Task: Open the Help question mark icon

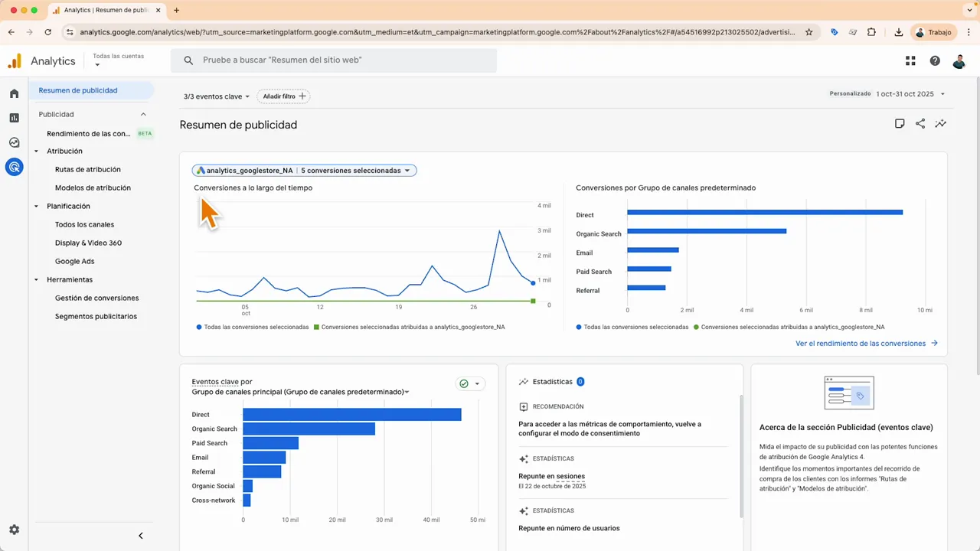Action: (935, 60)
